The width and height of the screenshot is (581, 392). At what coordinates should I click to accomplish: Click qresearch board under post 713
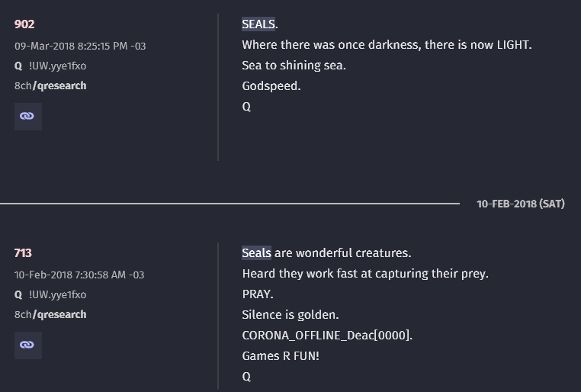pyautogui.click(x=59, y=314)
